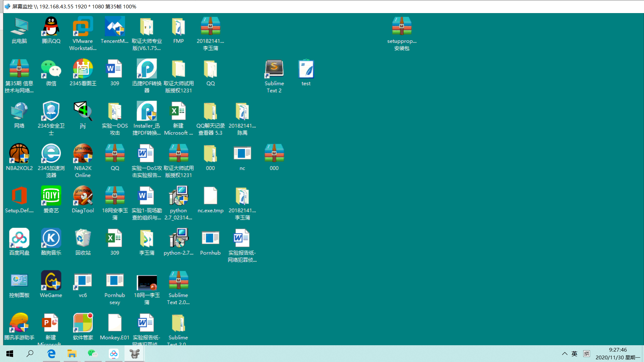Select the 18网安李玉蒲 archive
The width and height of the screenshot is (644, 362).
coord(115,203)
